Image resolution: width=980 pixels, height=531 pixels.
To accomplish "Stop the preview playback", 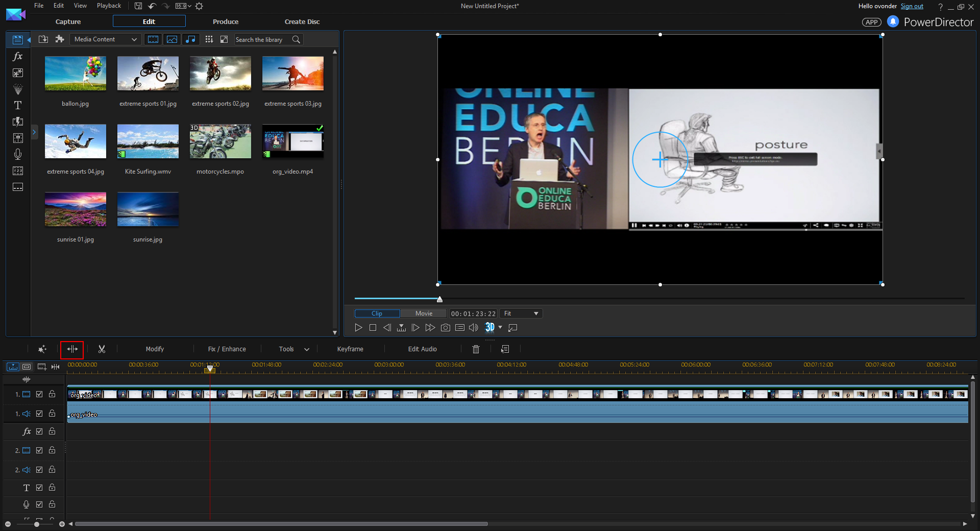I will (x=373, y=328).
